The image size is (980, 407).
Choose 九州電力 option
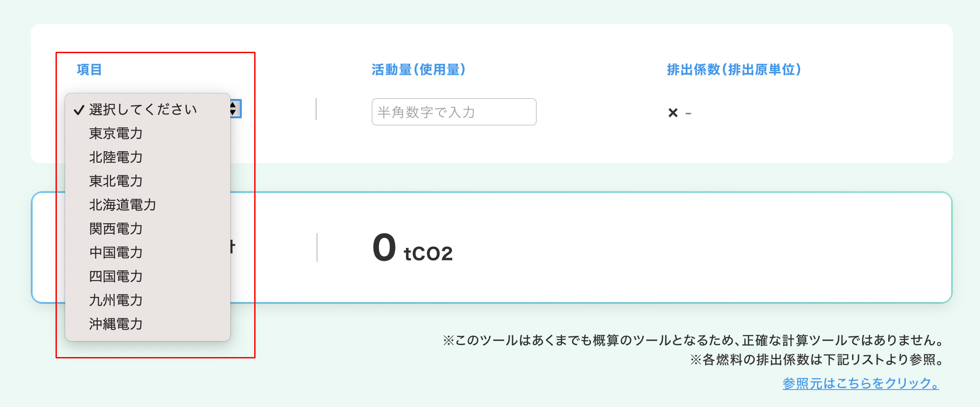116,300
